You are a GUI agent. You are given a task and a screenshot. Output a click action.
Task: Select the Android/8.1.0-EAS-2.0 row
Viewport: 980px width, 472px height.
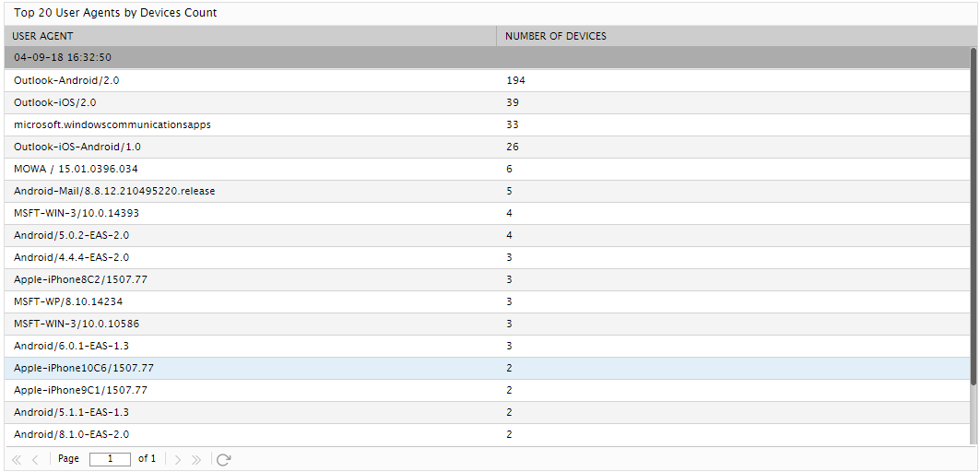pos(486,434)
